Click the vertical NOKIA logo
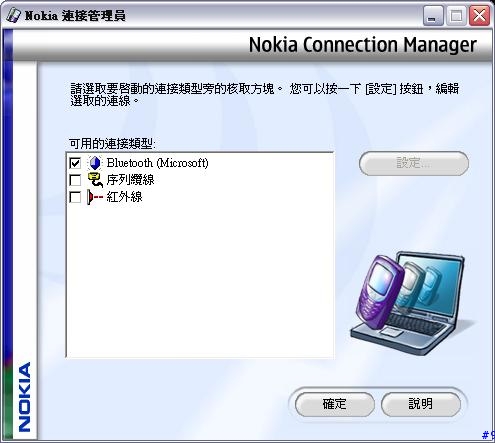The image size is (495, 443). 25,397
